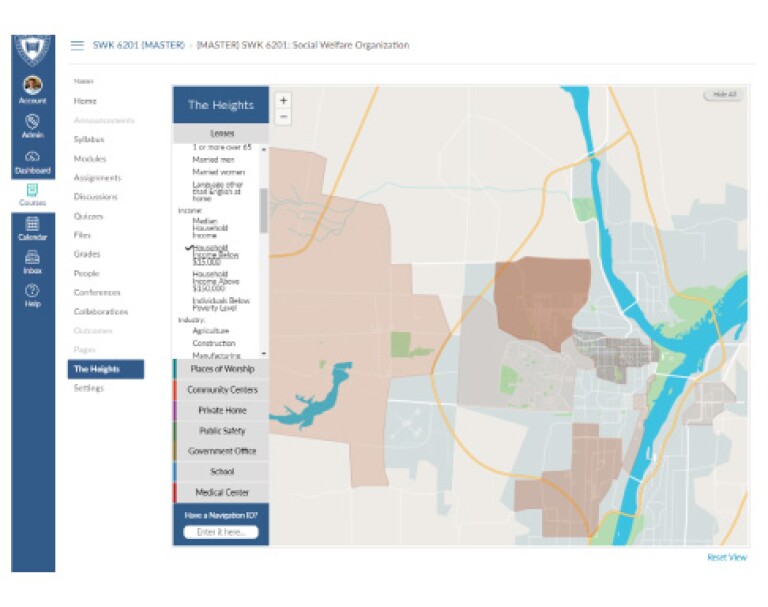Toggle the hamburger course menu icon
This screenshot has height=607, width=768.
[x=77, y=45]
